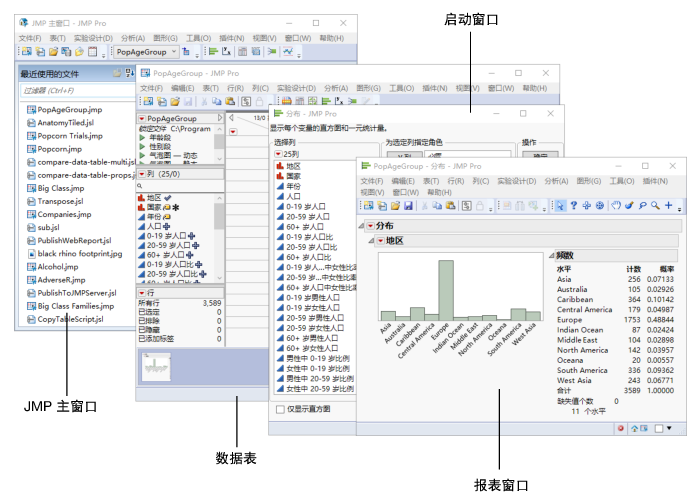Select the Brush tool in report window
Viewport: 689px width, 499px height.
pyautogui.click(x=629, y=206)
